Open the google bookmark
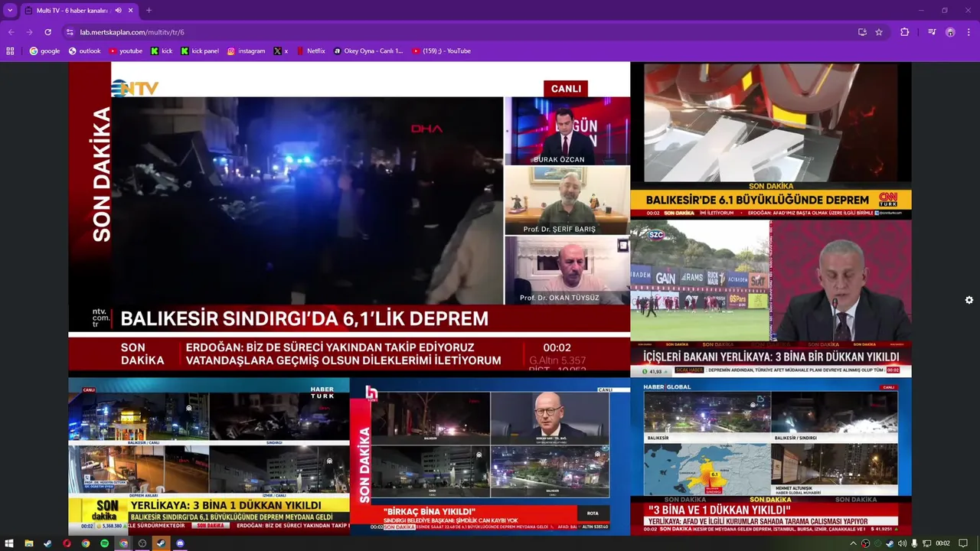The width and height of the screenshot is (980, 551). tap(44, 51)
